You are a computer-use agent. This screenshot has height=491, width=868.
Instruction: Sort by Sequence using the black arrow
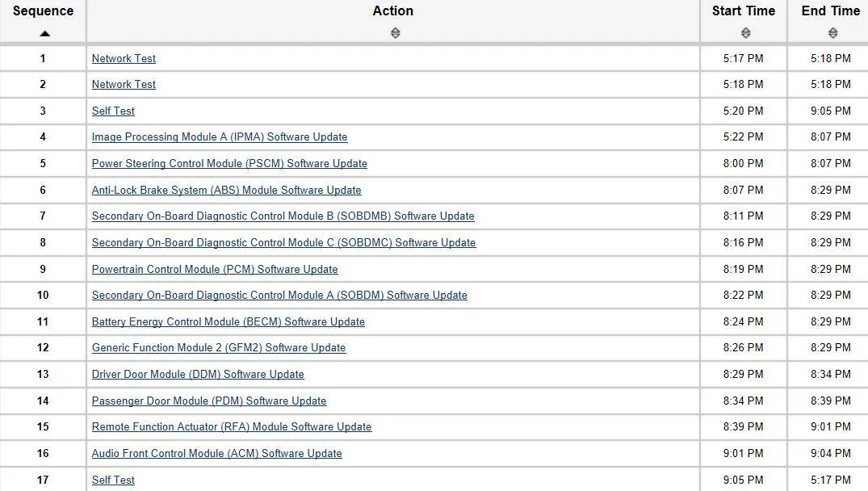[45, 34]
